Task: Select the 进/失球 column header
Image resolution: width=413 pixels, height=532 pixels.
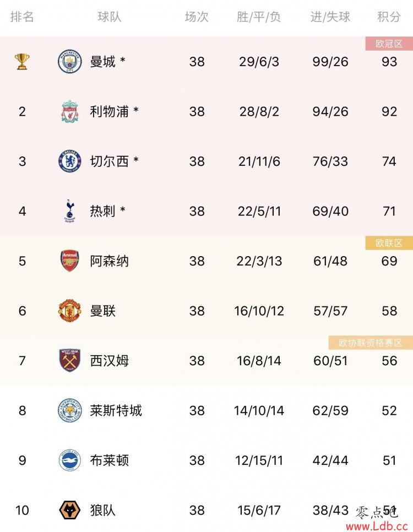Action: [330, 17]
